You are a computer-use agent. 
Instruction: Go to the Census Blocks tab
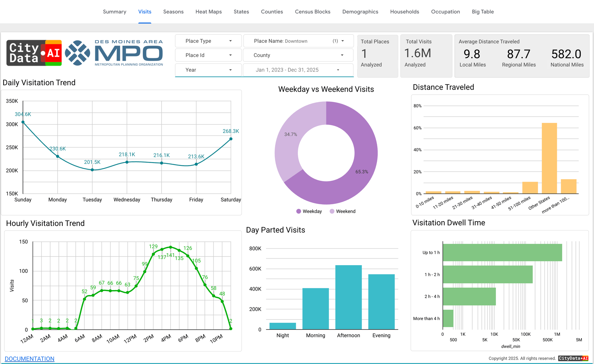pos(312,12)
